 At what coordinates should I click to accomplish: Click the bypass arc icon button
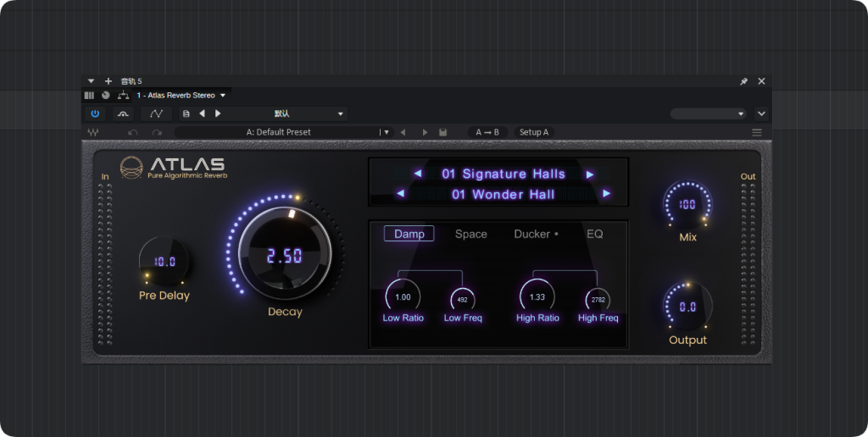(x=123, y=113)
